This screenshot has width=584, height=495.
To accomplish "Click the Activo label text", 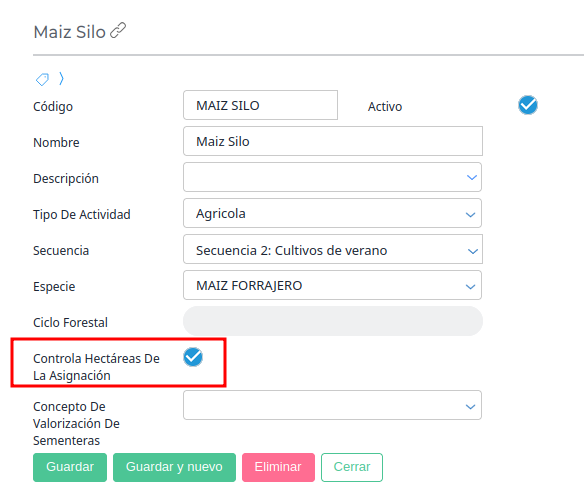I will point(385,107).
